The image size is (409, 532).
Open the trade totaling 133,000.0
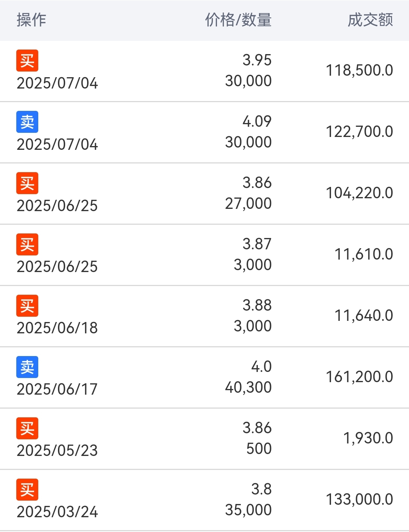pos(204,500)
